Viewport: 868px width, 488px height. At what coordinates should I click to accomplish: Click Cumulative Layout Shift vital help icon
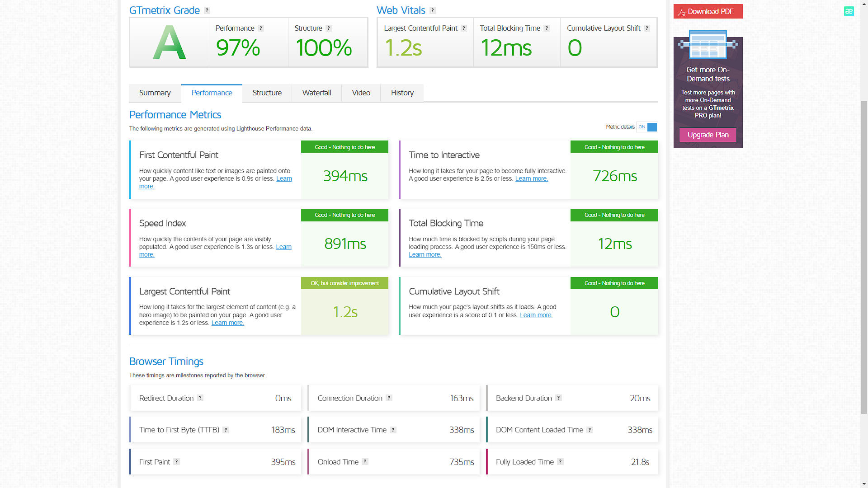coord(647,28)
